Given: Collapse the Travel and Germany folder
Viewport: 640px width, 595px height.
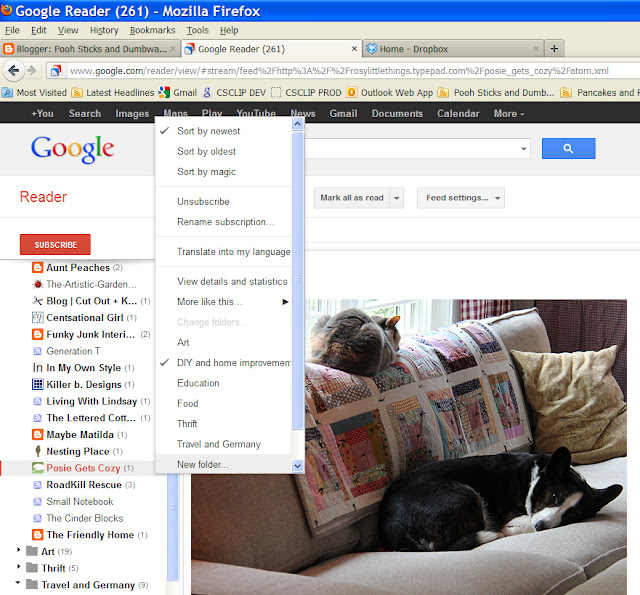Looking at the screenshot, I should point(18,583).
